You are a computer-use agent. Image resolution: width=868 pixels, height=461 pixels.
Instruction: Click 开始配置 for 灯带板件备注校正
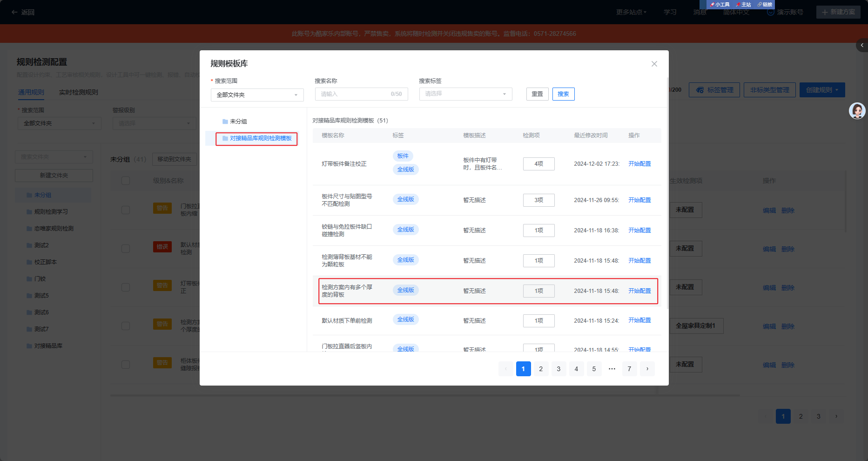coord(639,164)
